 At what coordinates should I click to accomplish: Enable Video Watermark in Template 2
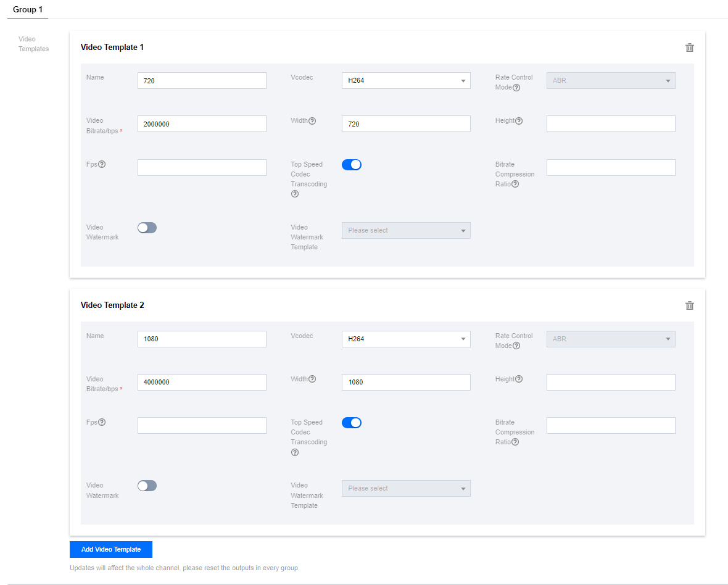(x=147, y=486)
